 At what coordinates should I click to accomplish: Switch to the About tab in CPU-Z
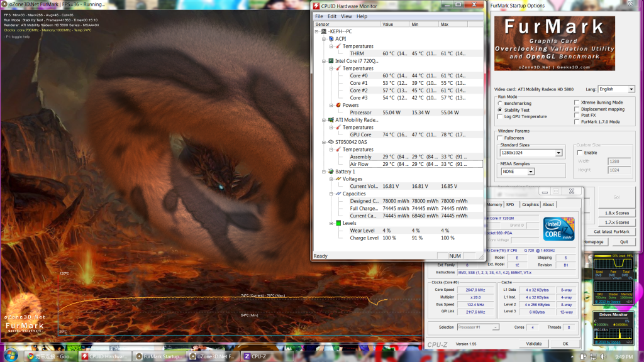coord(548,204)
